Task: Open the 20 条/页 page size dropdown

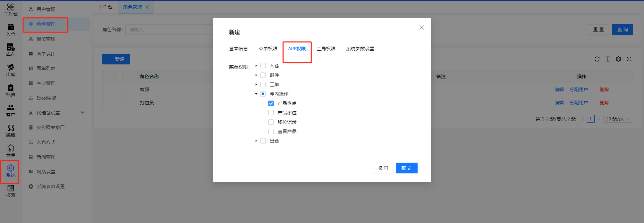Action: click(x=618, y=119)
